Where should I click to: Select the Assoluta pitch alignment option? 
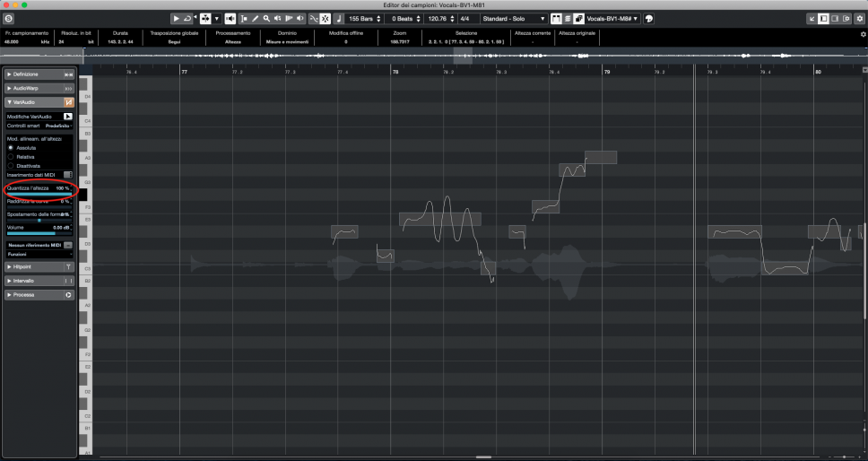11,147
